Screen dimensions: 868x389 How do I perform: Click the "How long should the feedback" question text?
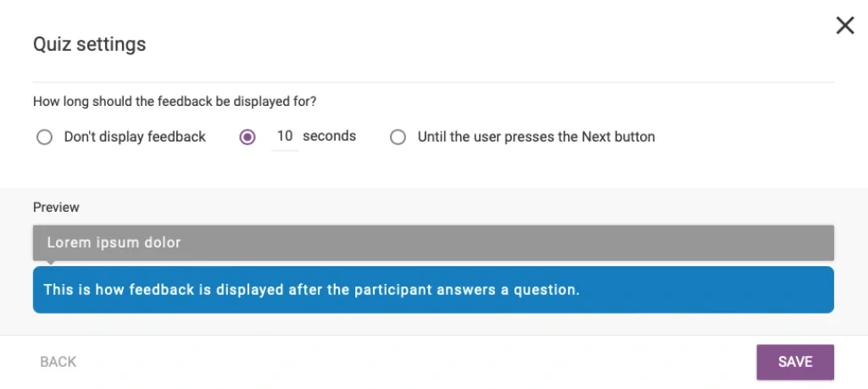click(x=175, y=102)
